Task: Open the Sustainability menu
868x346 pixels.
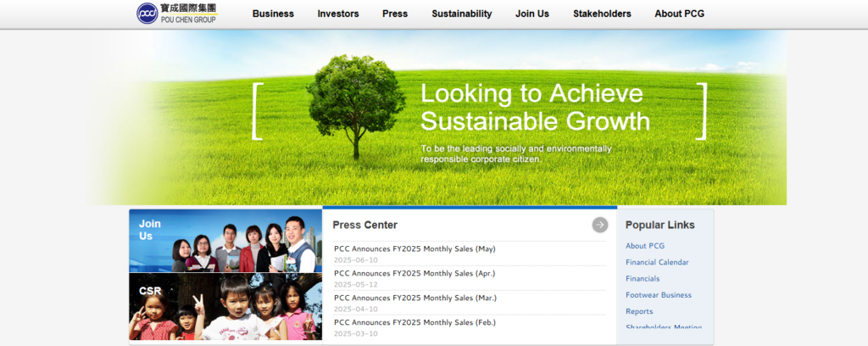Action: tap(462, 14)
